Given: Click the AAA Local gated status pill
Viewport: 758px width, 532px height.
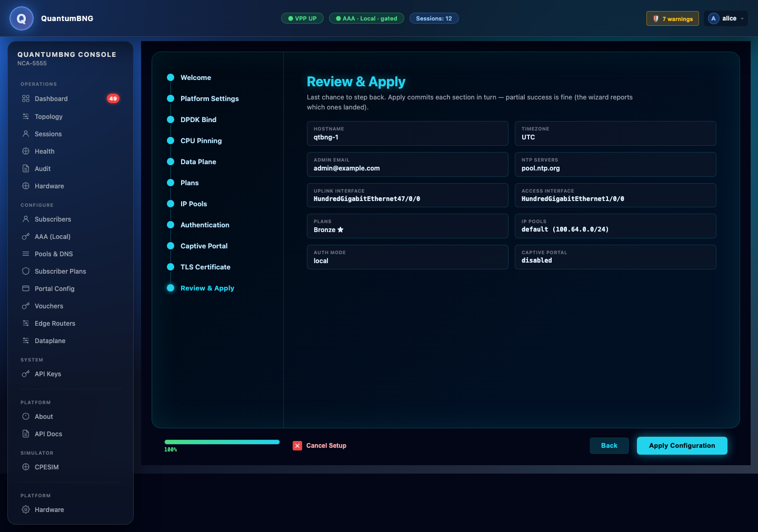Looking at the screenshot, I should click(366, 18).
